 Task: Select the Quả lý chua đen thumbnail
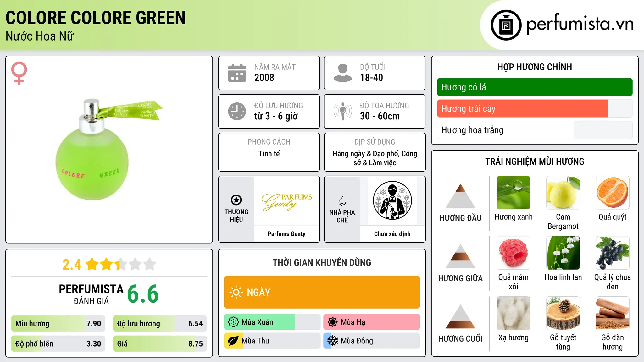(x=613, y=253)
